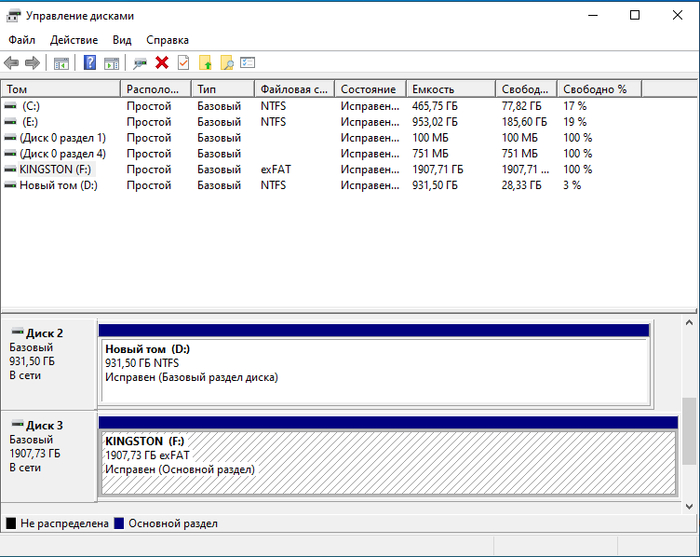Screen dimensions: 700x557
Task: Open the Файл menu
Action: [x=21, y=40]
